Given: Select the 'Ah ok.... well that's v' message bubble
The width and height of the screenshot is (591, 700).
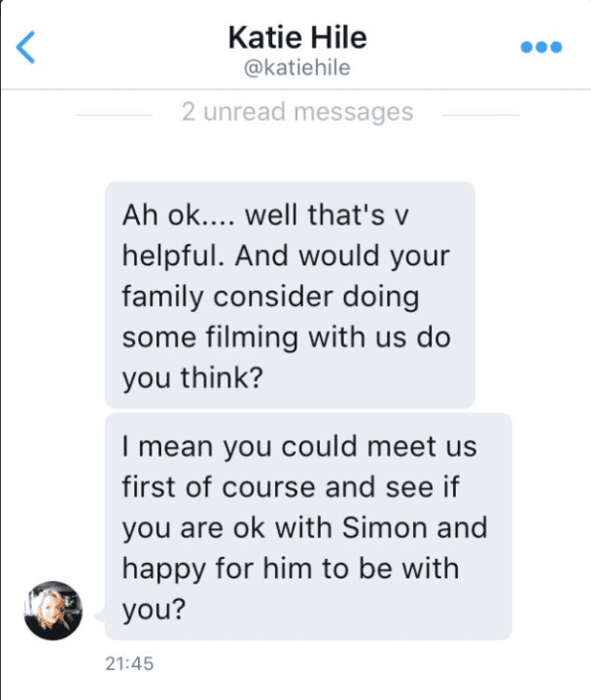Looking at the screenshot, I should 290,295.
